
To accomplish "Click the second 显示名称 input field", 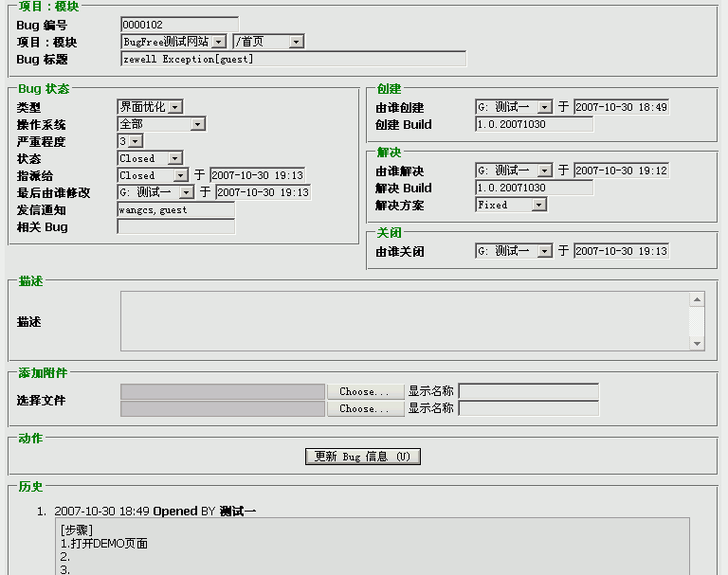I will (x=528, y=408).
